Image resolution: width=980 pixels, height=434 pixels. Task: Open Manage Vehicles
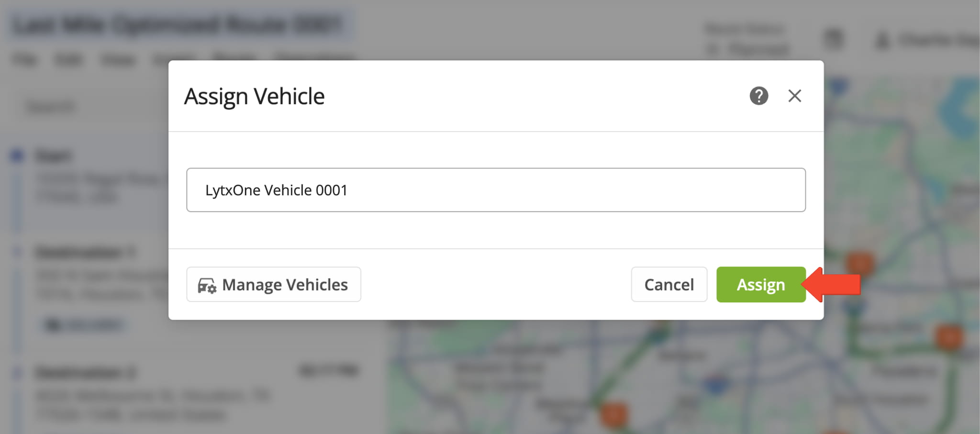pos(273,285)
